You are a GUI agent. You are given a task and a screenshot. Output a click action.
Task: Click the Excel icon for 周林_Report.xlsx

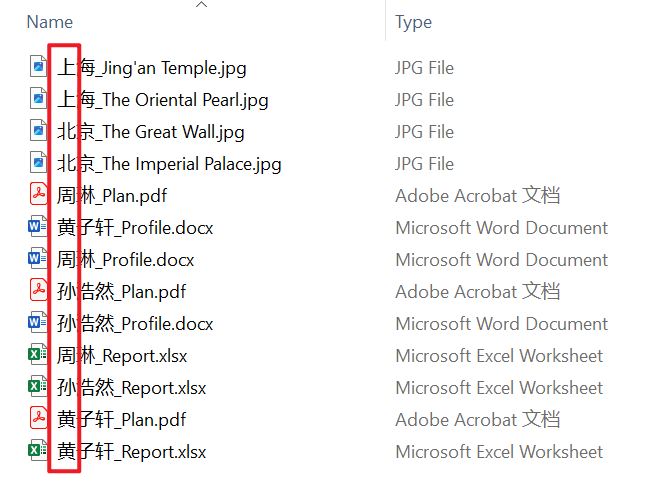(38, 356)
